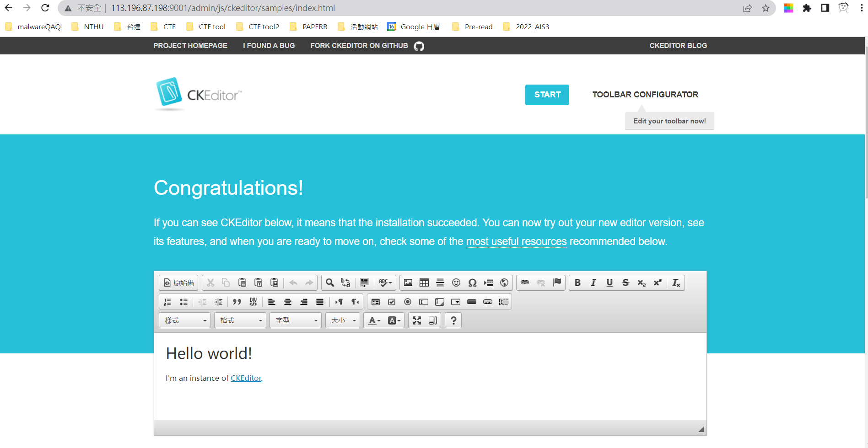The width and height of the screenshot is (868, 448).
Task: Toggle Block Quote formatting
Action: point(237,302)
